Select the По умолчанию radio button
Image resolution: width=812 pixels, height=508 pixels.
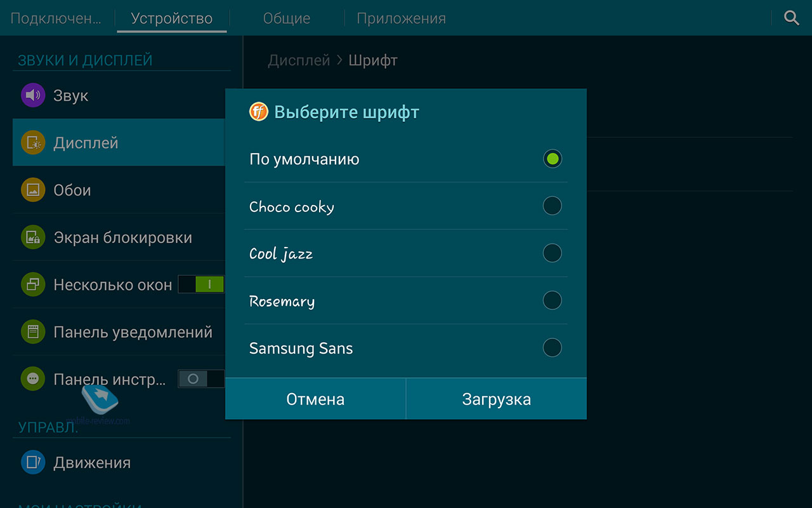pyautogui.click(x=553, y=159)
